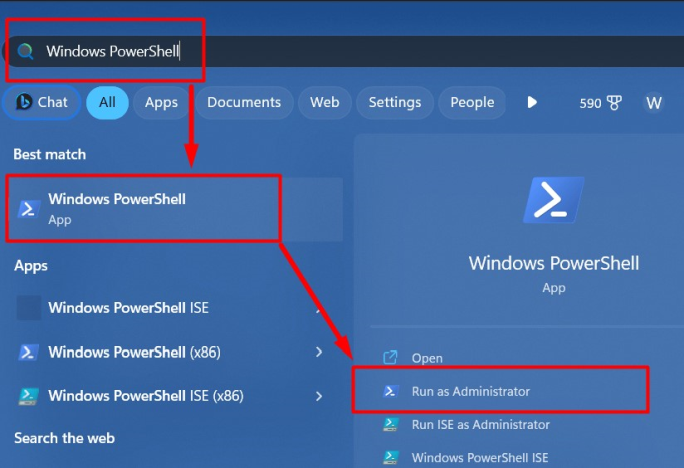Viewport: 684px width, 468px height.
Task: Click the Run ISE as Administrator icon
Action: point(390,424)
